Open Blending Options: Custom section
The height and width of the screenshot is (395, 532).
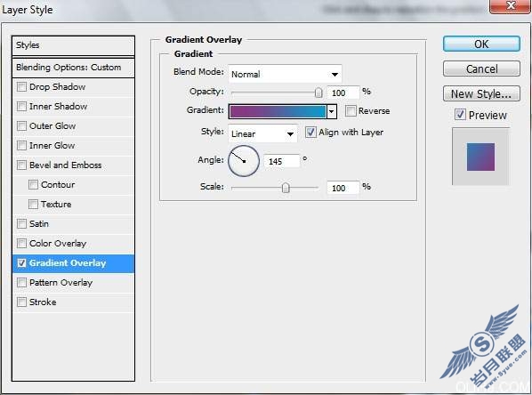73,68
